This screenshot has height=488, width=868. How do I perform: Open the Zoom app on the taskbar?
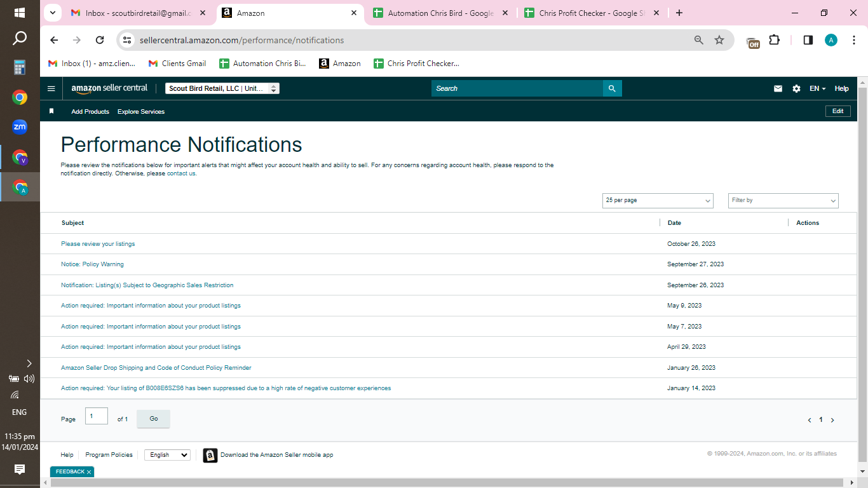pyautogui.click(x=20, y=127)
